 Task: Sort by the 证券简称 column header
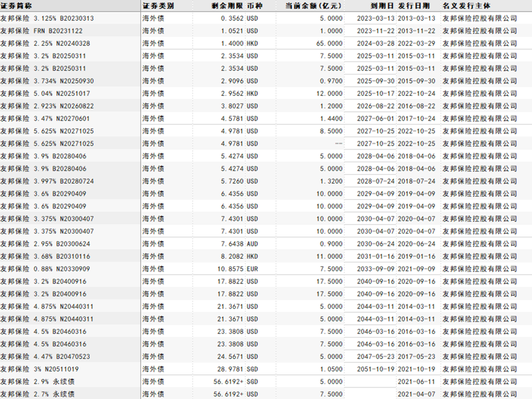click(x=16, y=6)
